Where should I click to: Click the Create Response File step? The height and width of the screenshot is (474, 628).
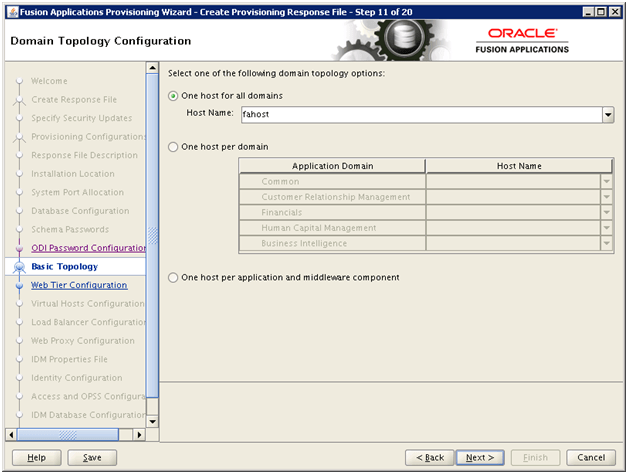tap(74, 99)
